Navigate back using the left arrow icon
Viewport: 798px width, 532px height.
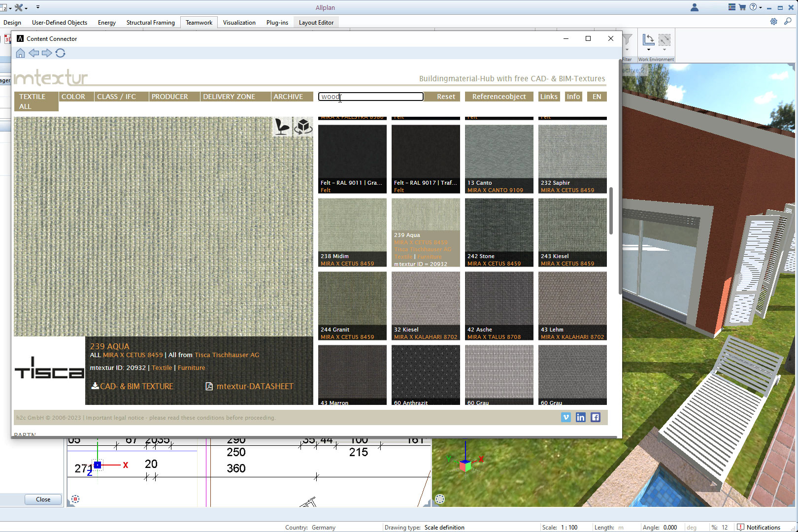coord(33,53)
